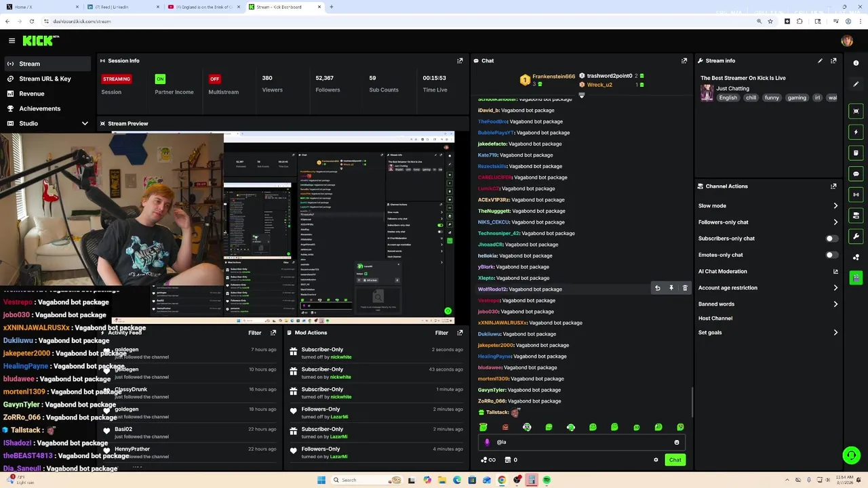Filter the Activity Feed

255,333
